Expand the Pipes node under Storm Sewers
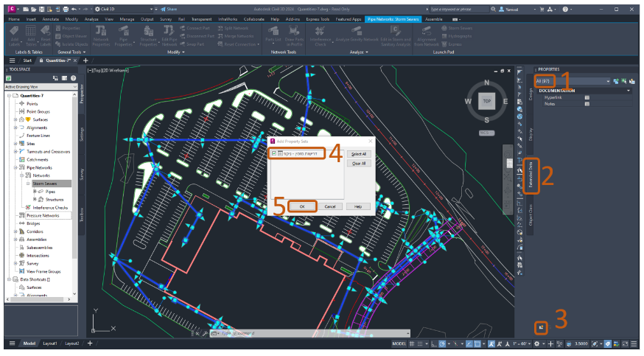Viewport: 644px width, 356px height. 35,192
